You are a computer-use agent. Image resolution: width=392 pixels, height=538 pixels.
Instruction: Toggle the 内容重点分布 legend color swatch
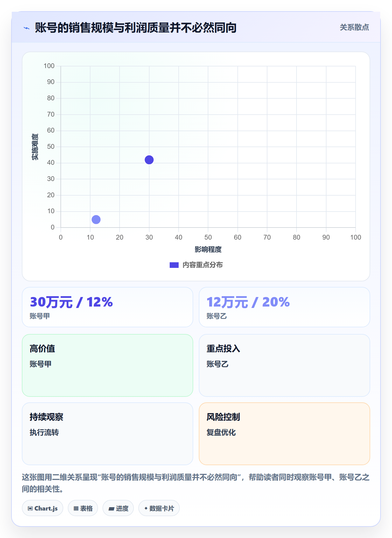click(x=174, y=265)
